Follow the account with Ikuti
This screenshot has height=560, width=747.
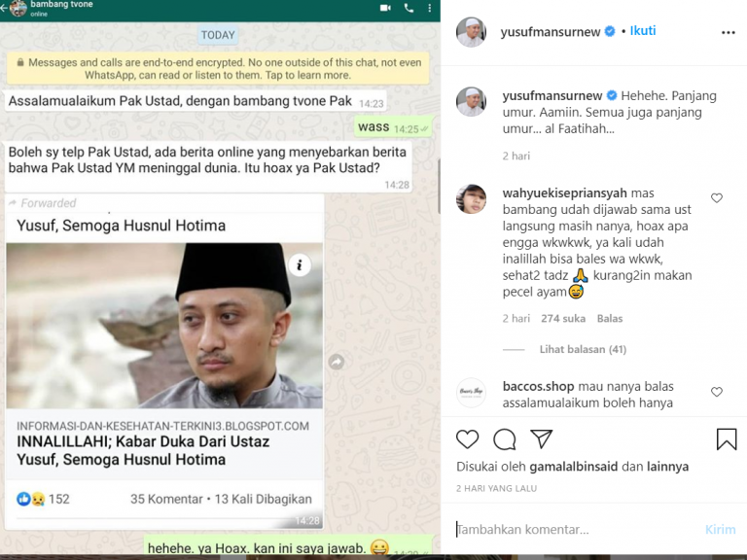pos(643,31)
